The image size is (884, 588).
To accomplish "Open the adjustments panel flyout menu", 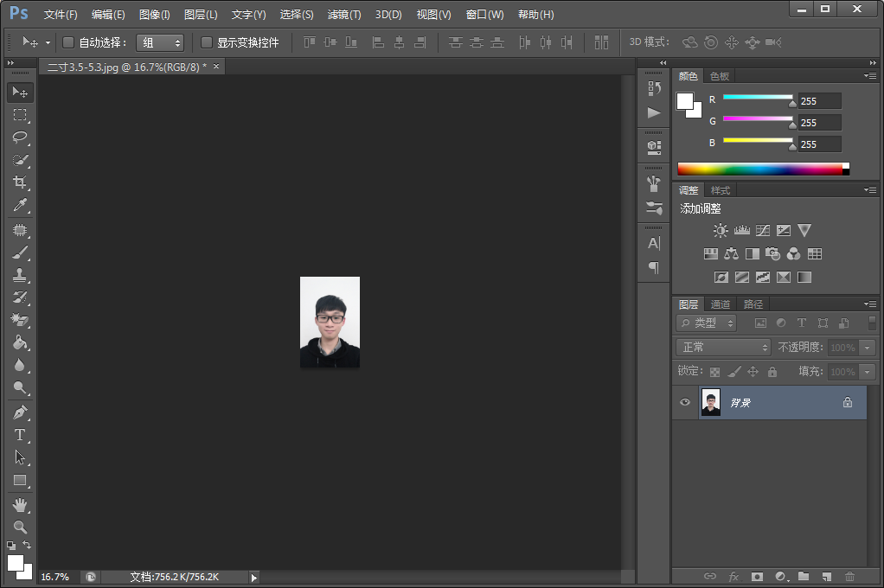I will click(x=870, y=190).
